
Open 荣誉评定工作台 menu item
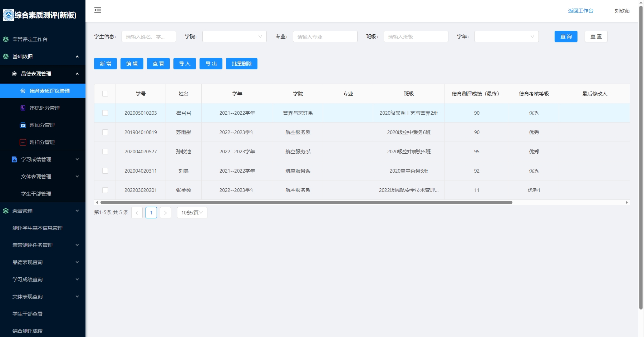[43, 39]
